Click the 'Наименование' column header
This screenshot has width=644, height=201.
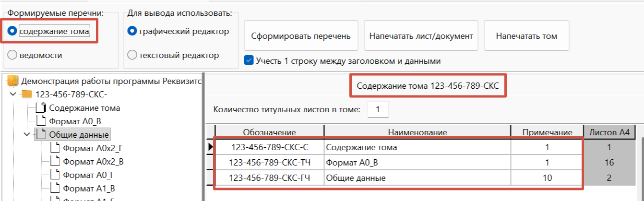(417, 132)
